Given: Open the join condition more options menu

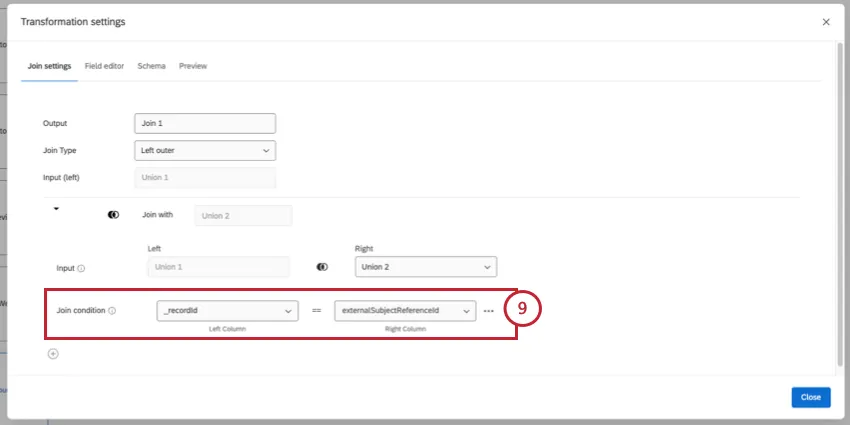Looking at the screenshot, I should coord(488,311).
